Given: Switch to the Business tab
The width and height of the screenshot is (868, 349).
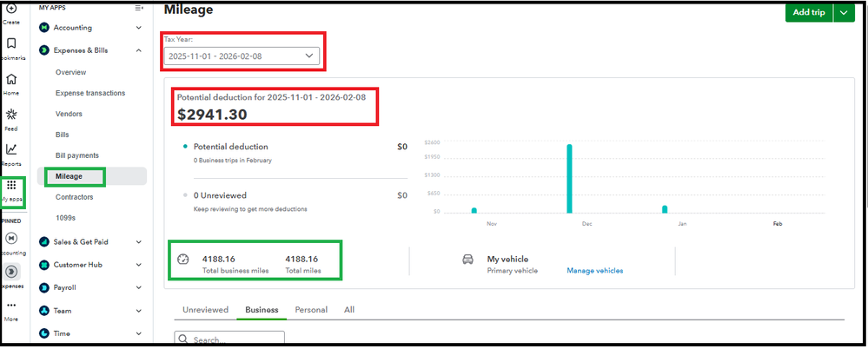Looking at the screenshot, I should pos(262,310).
